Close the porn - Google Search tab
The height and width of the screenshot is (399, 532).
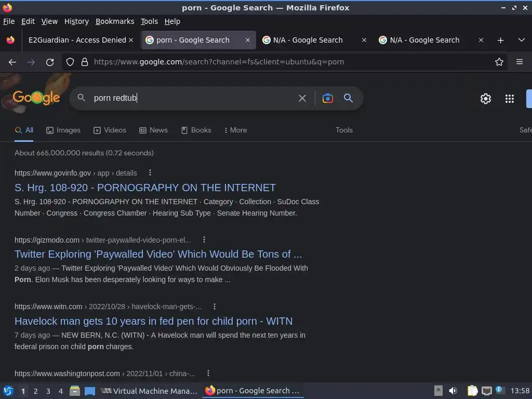click(x=248, y=40)
